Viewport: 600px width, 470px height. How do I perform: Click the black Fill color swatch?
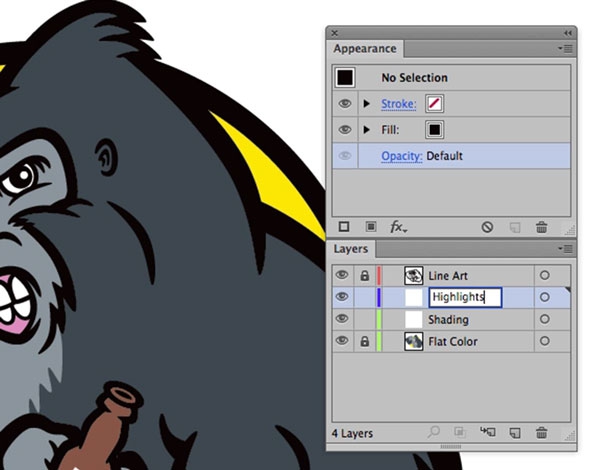coord(435,129)
